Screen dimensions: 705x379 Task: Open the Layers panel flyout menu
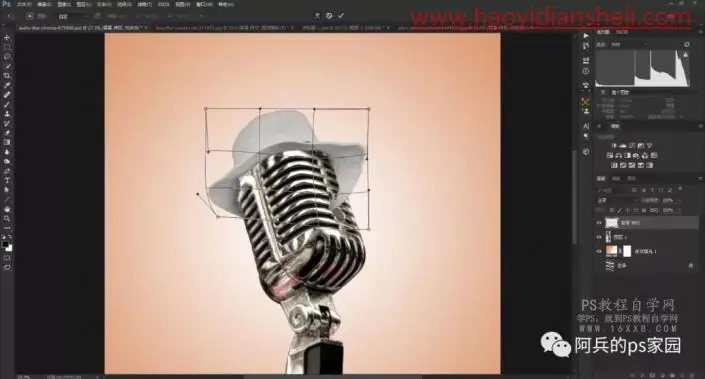(x=700, y=178)
